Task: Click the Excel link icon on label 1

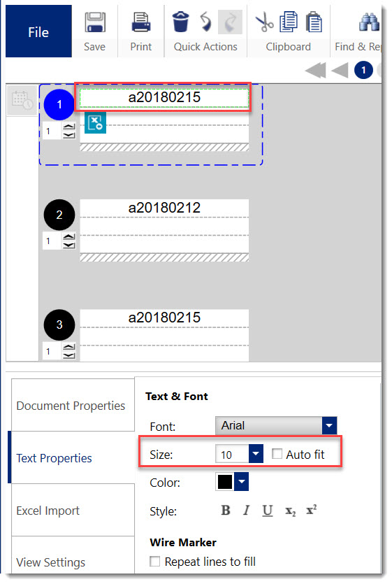Action: click(95, 122)
